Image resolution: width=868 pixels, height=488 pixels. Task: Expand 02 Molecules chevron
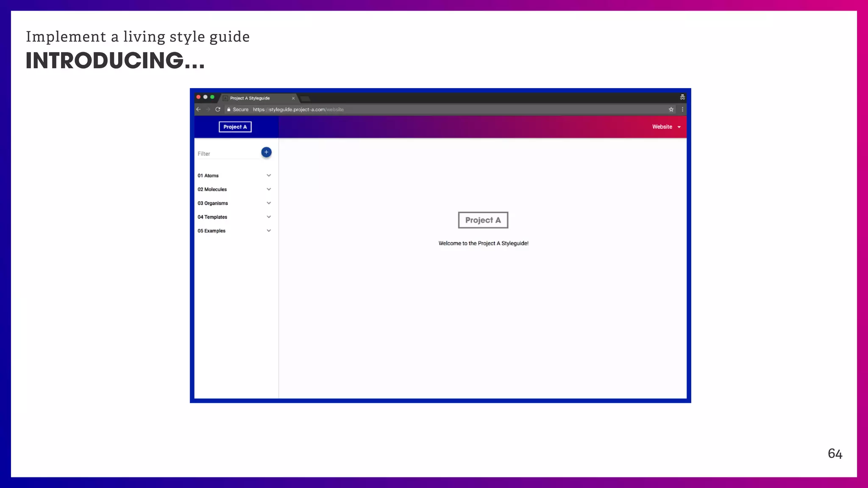[269, 189]
